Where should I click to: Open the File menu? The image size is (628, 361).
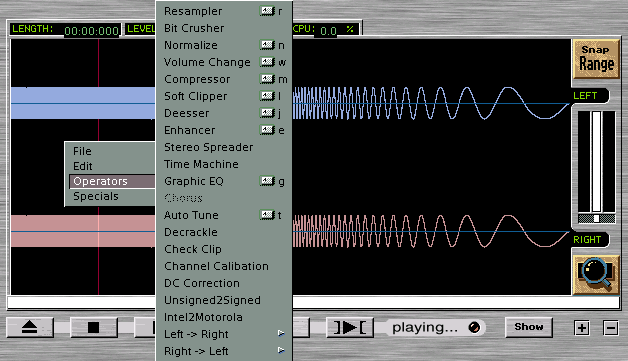(x=111, y=151)
